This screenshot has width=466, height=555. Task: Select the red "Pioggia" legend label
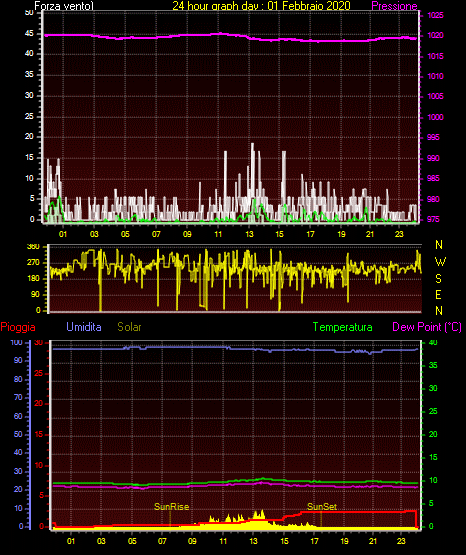(18, 327)
